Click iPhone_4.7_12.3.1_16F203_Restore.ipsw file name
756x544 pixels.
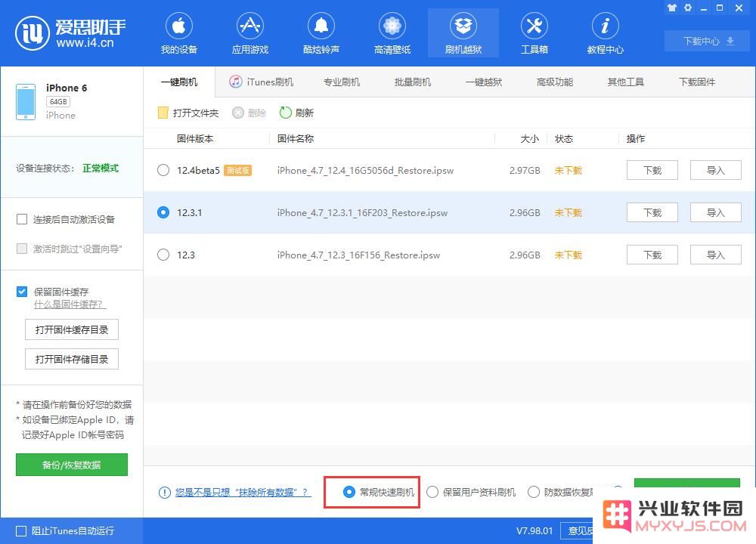coord(362,213)
